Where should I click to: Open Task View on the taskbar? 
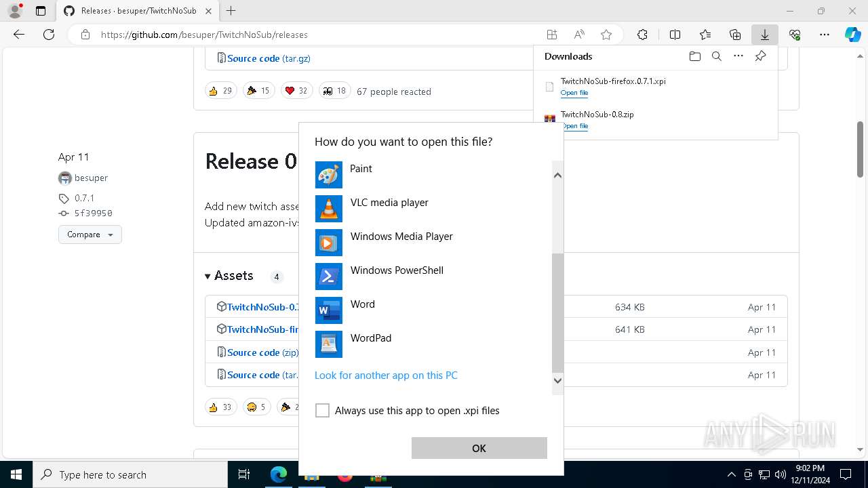click(x=244, y=474)
